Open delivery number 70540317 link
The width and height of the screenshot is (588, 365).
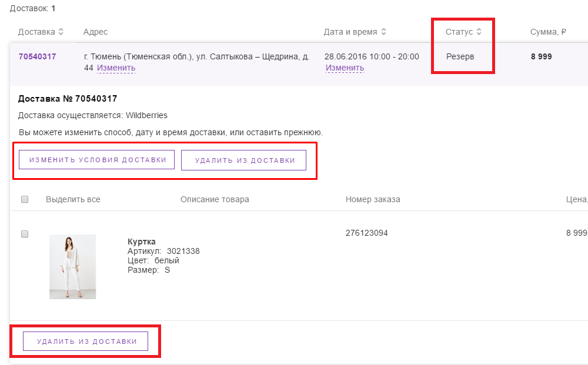(x=38, y=56)
